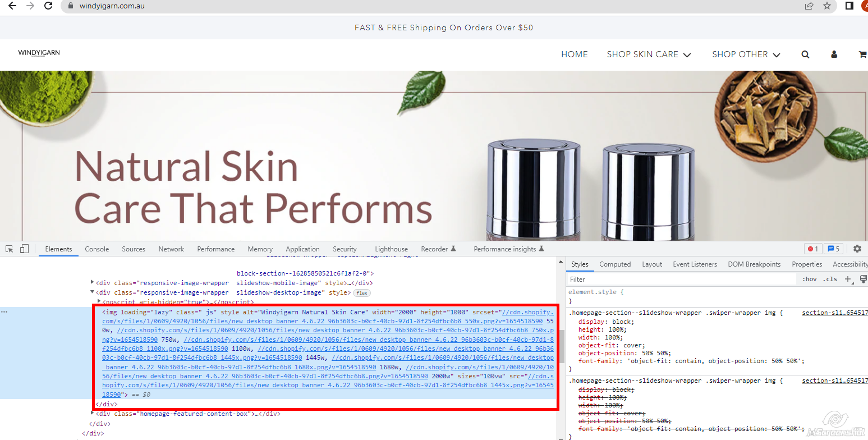Open the Sources tab
The image size is (868, 440).
[x=134, y=249]
